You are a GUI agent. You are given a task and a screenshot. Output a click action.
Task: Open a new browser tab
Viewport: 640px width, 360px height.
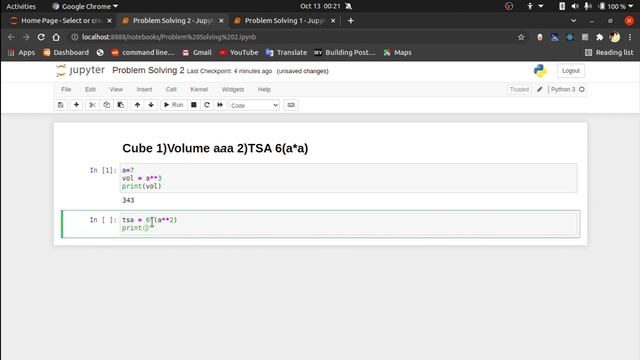[351, 20]
